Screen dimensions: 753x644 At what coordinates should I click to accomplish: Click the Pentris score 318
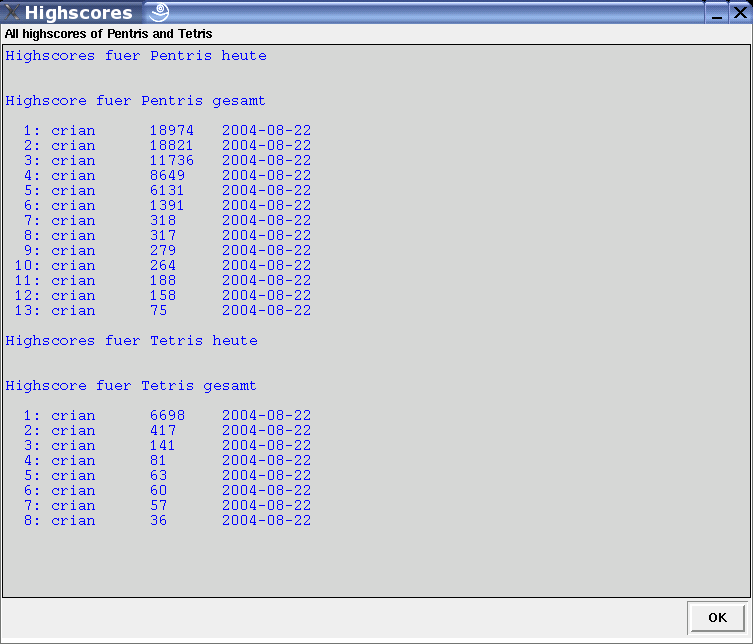point(163,220)
